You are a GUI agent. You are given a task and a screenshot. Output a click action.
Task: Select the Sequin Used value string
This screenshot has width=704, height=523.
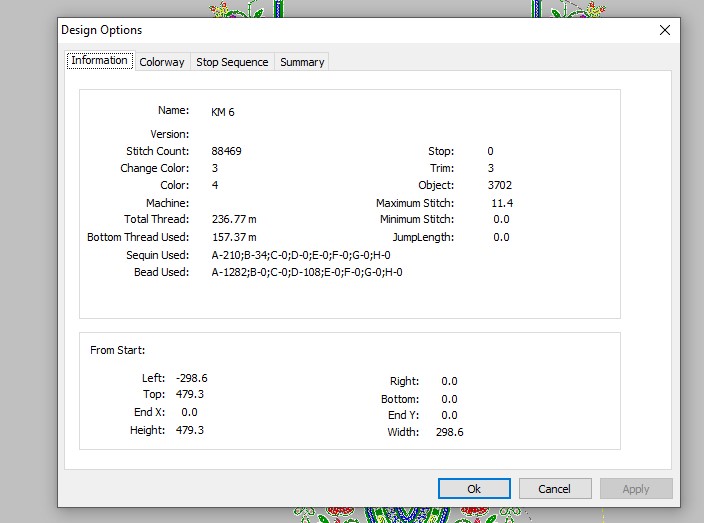(301, 255)
